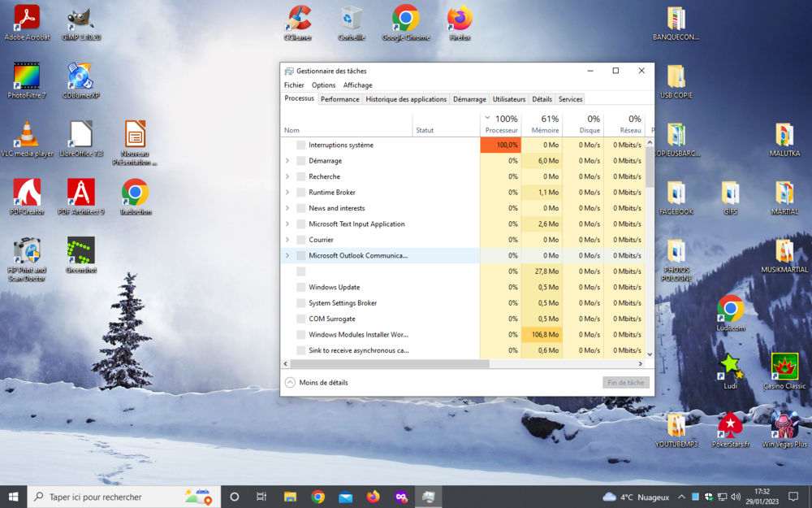This screenshot has height=508, width=812.
Task: Click the Firefox icon in the taskbar
Action: 373,497
